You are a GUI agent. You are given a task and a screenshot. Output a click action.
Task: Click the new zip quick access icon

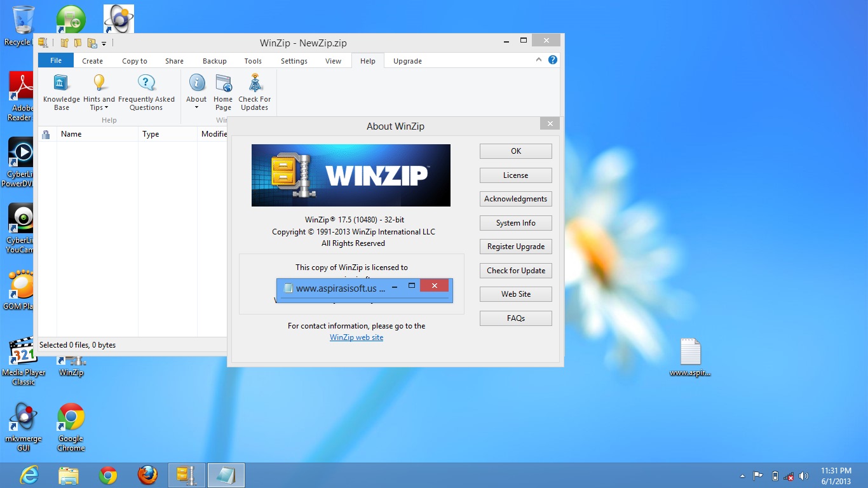coord(64,43)
